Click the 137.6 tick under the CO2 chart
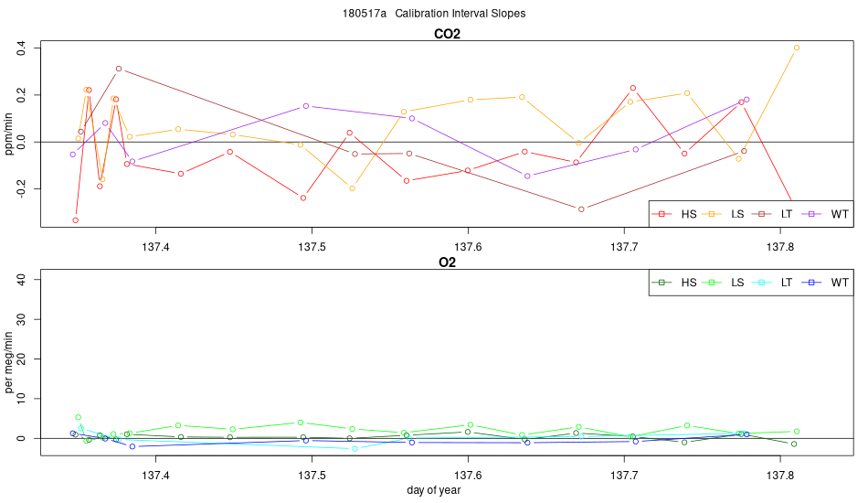Viewport: 868px width, 503px height. coord(469,247)
